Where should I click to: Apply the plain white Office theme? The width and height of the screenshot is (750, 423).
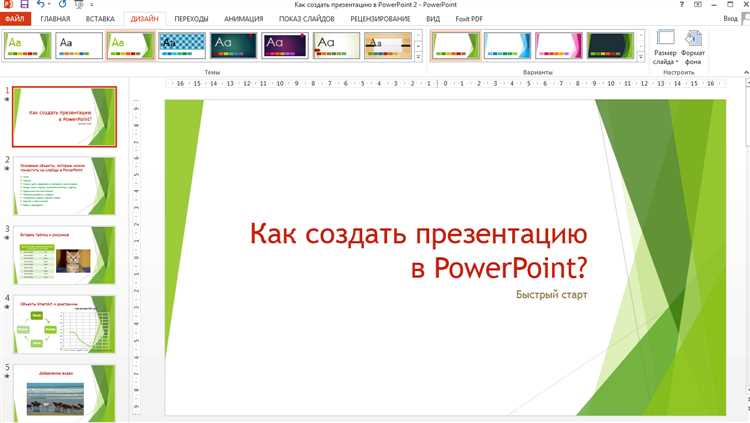tap(79, 45)
